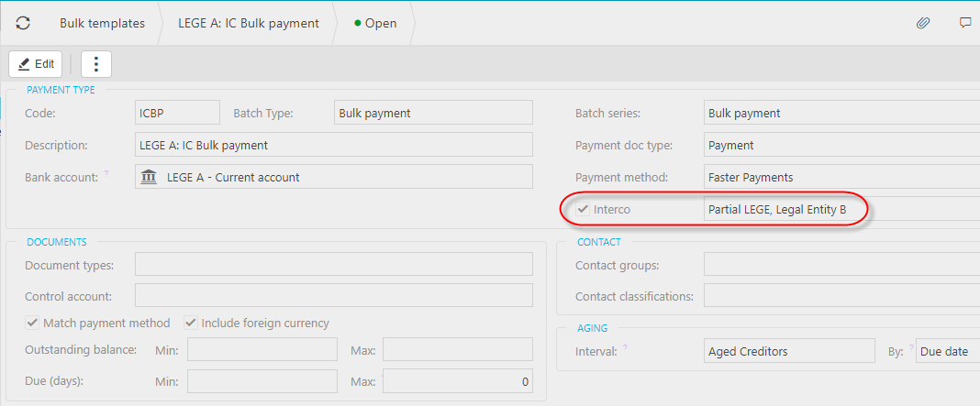Toggle the Interco checkbox
Viewport: 980px width, 406px height.
pyautogui.click(x=582, y=210)
